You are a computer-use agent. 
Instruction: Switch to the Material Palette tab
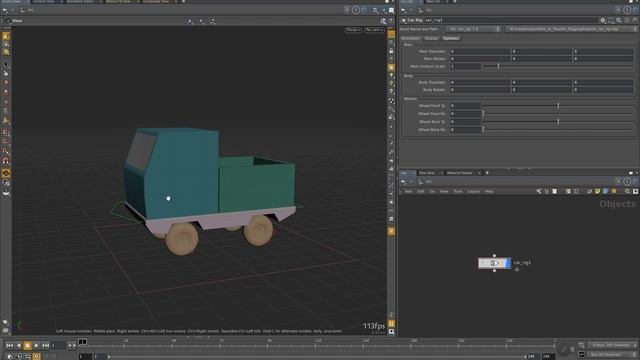pyautogui.click(x=460, y=173)
